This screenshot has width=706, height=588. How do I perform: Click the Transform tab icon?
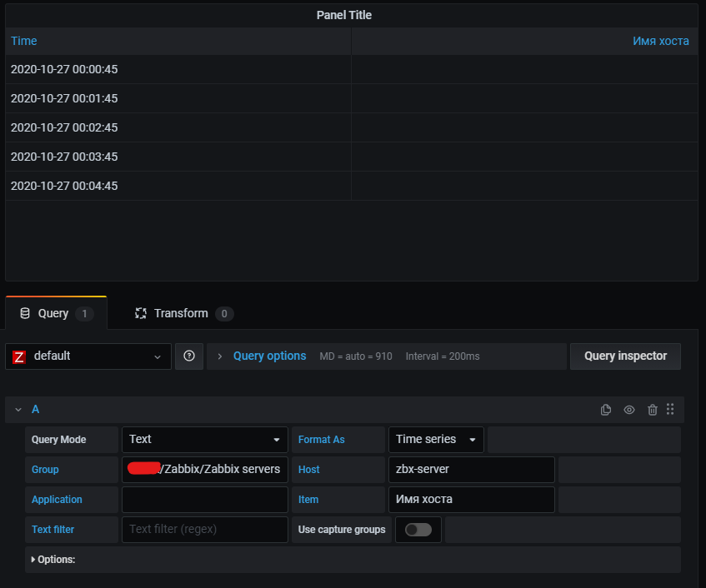point(141,313)
